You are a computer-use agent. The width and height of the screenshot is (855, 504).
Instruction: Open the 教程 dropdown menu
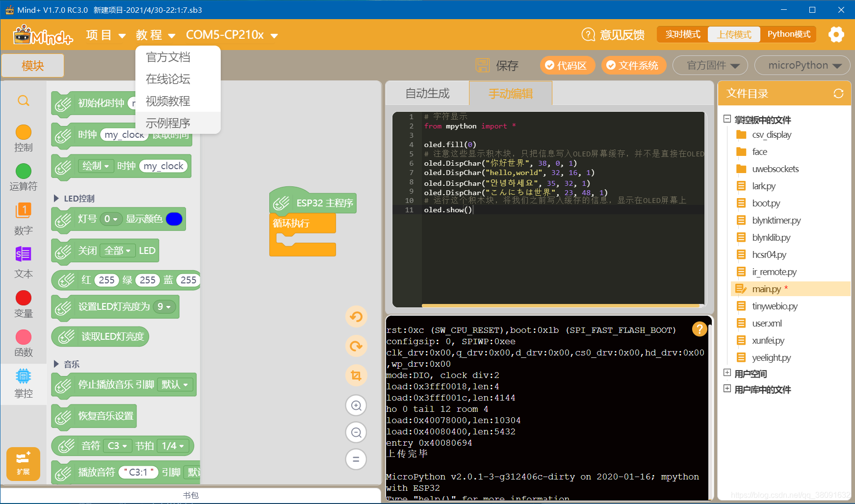click(155, 35)
